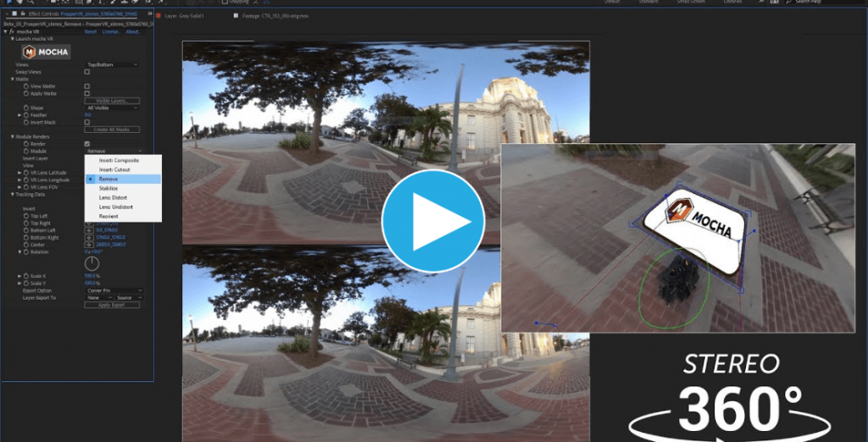Open the Export Option Corner Pin dropdown
Screen dimensions: 868x442
point(114,290)
